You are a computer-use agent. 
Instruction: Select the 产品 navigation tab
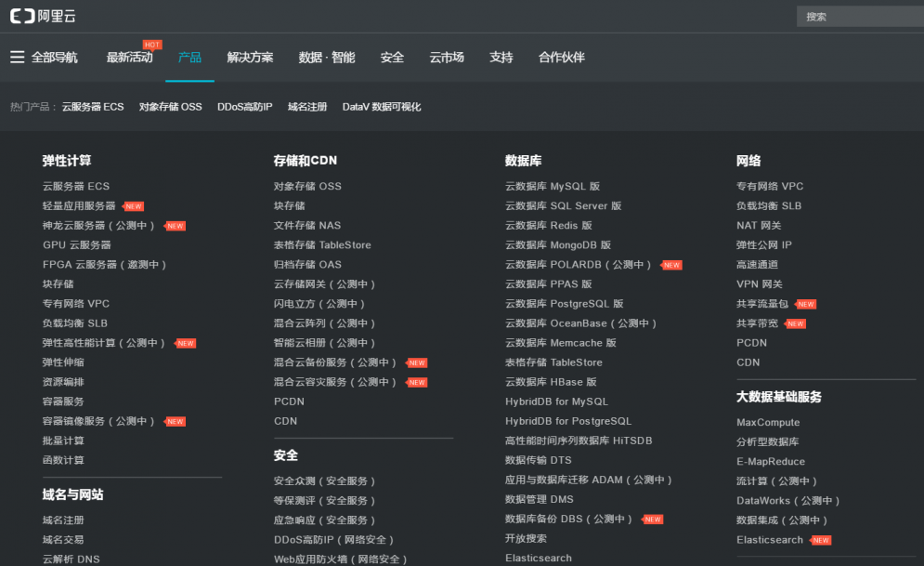(189, 58)
